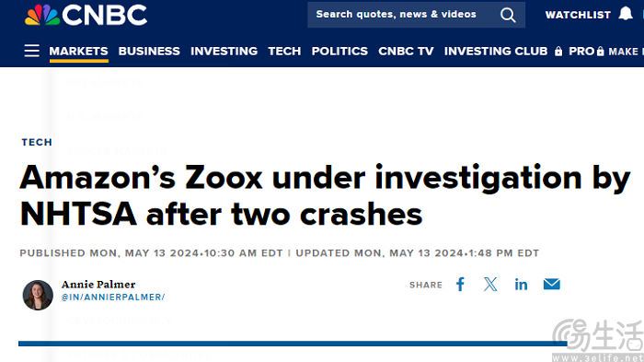This screenshot has height=362, width=644.
Task: Open the @IN/ANNIERPALMER/ link
Action: pyautogui.click(x=113, y=297)
